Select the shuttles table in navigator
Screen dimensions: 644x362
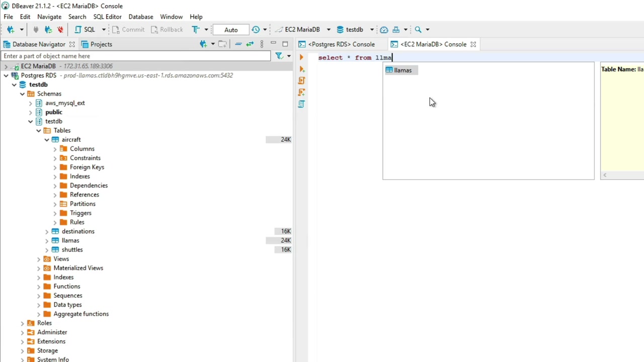pos(72,250)
